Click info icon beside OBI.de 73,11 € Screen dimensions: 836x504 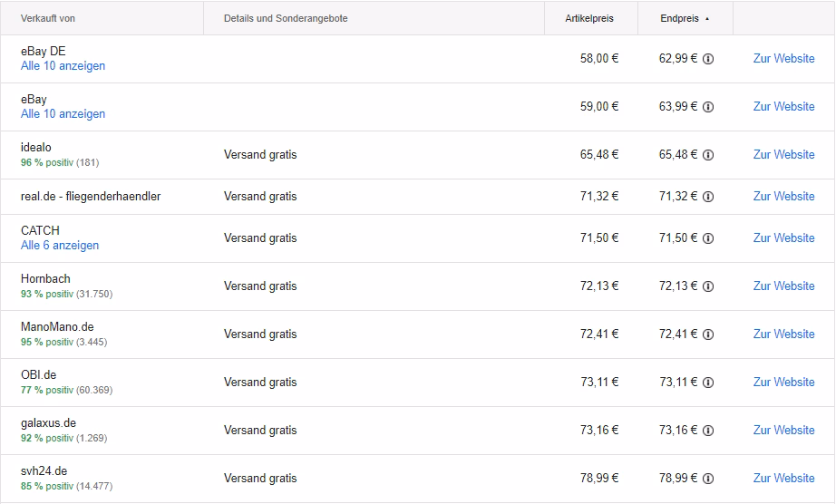click(x=708, y=382)
